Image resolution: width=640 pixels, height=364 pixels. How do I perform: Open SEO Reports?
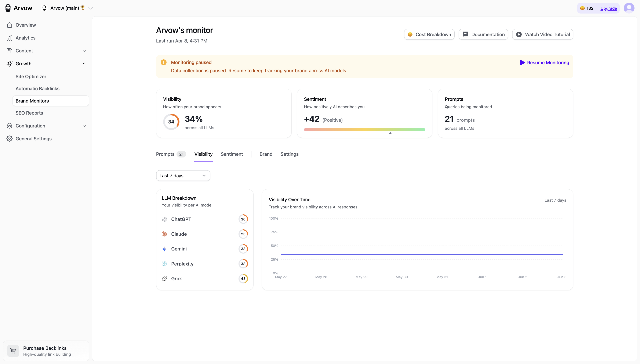coord(29,113)
